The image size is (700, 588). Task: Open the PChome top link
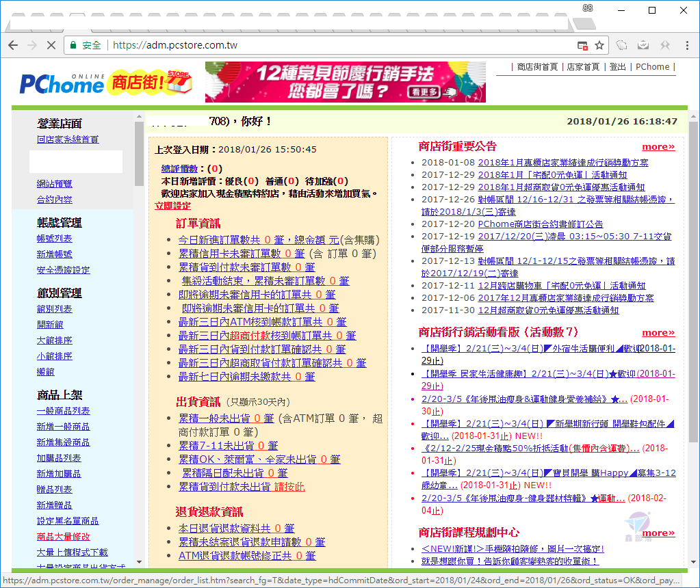[x=652, y=67]
